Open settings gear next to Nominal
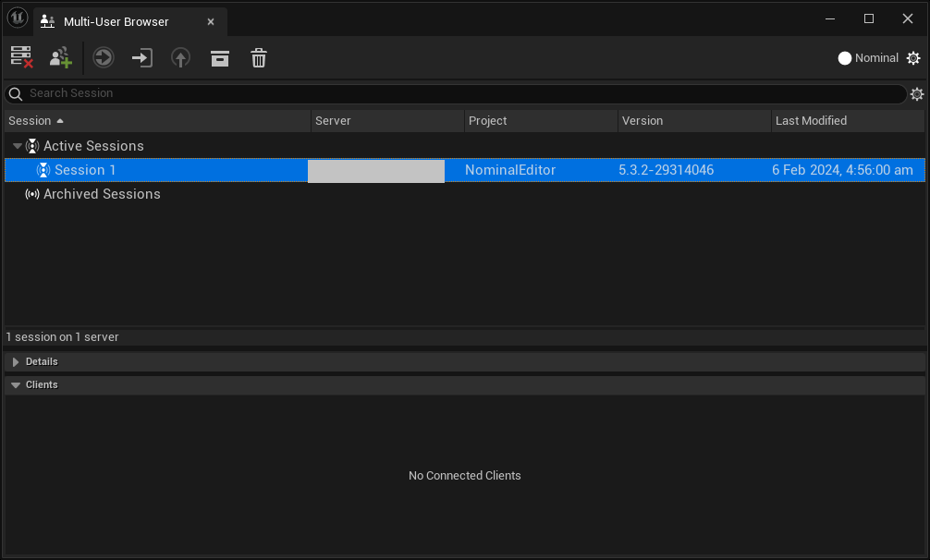 coord(913,58)
